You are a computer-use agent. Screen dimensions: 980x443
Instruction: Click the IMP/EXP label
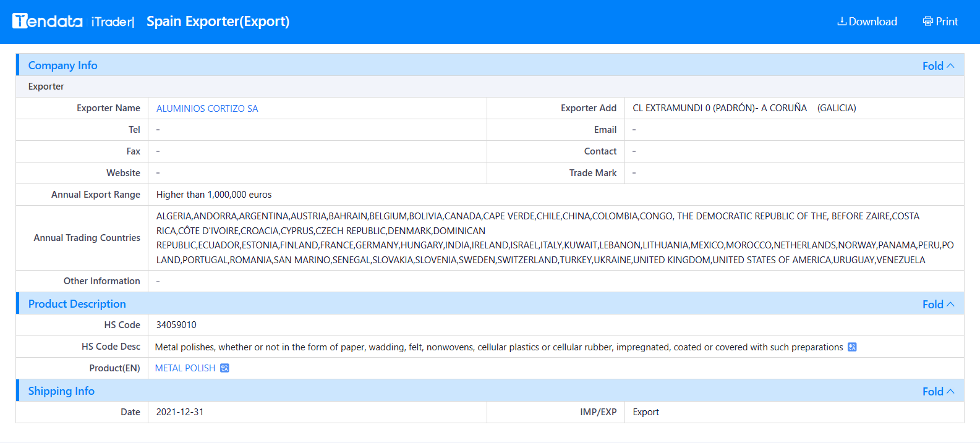tap(598, 412)
